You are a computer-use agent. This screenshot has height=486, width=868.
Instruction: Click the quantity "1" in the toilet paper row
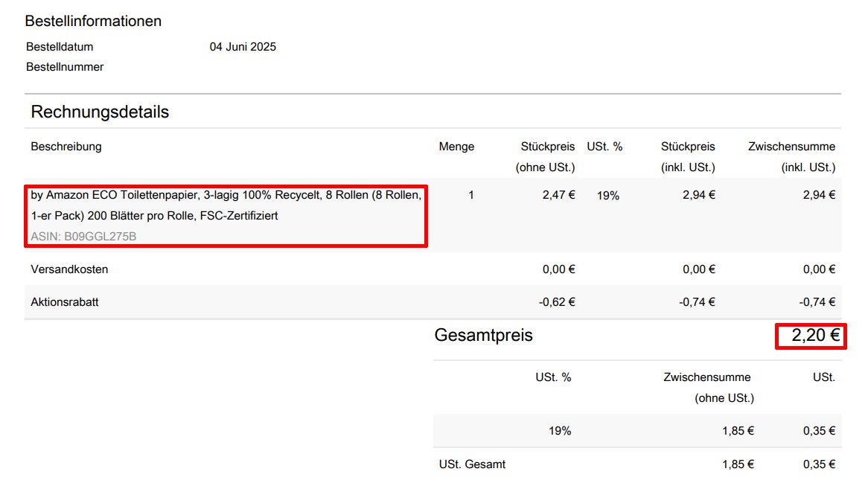coord(471,195)
